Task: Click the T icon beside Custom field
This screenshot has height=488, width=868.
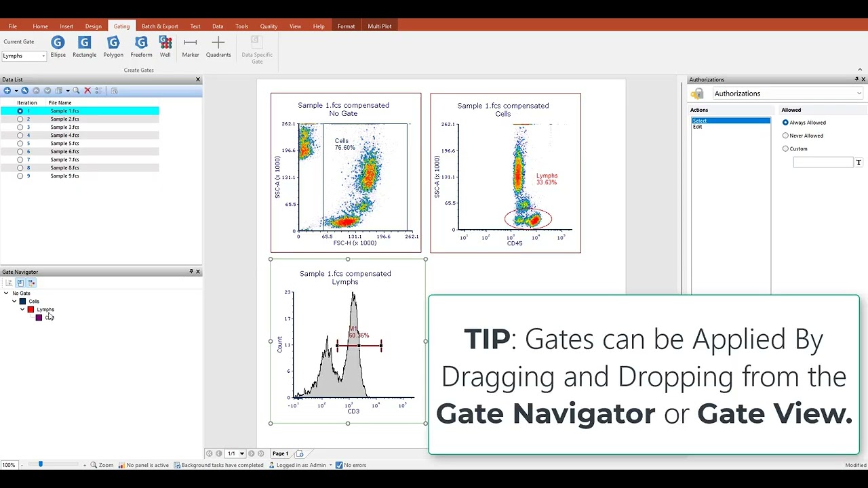Action: coord(859,163)
